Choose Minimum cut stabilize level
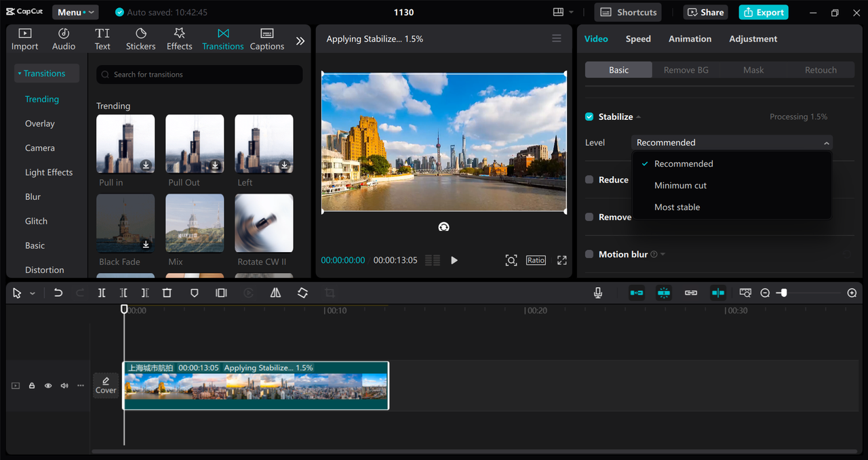 point(732,186)
